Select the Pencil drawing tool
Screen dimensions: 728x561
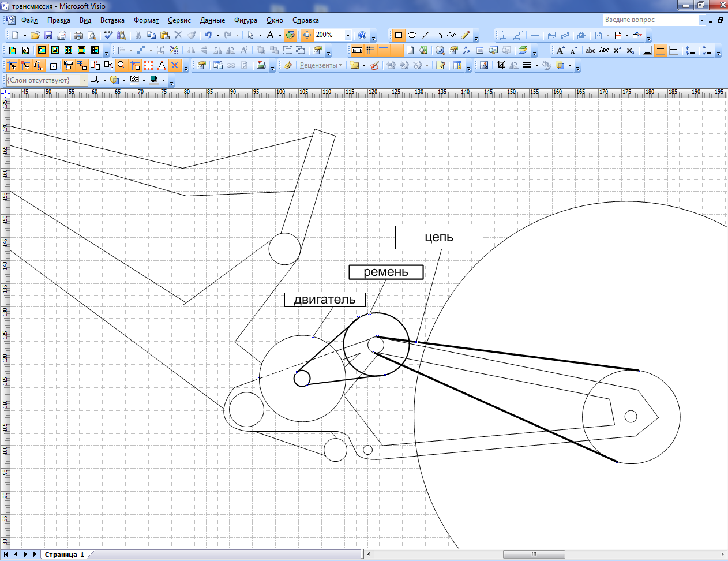[x=465, y=35]
